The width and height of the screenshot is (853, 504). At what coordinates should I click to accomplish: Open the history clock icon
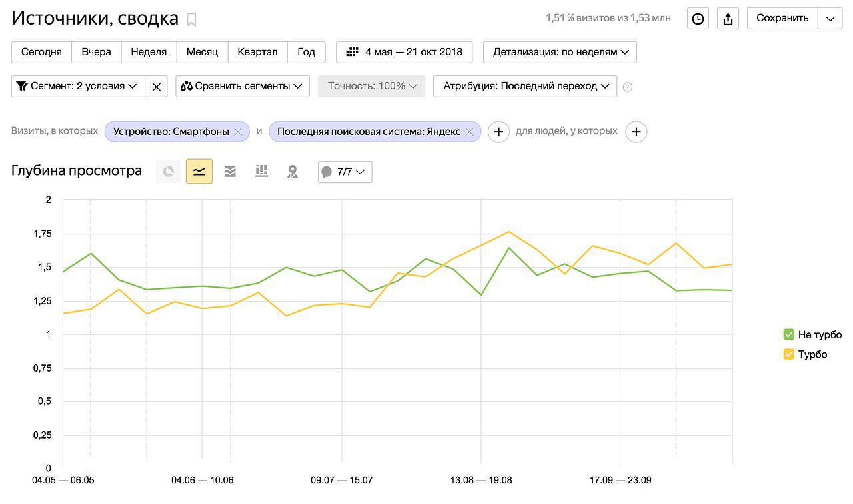(x=698, y=19)
